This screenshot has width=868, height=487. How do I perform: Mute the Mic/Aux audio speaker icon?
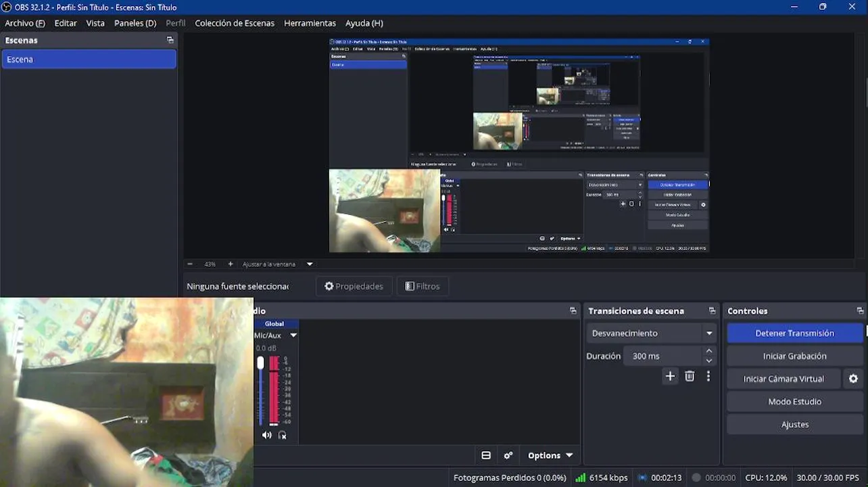(267, 435)
